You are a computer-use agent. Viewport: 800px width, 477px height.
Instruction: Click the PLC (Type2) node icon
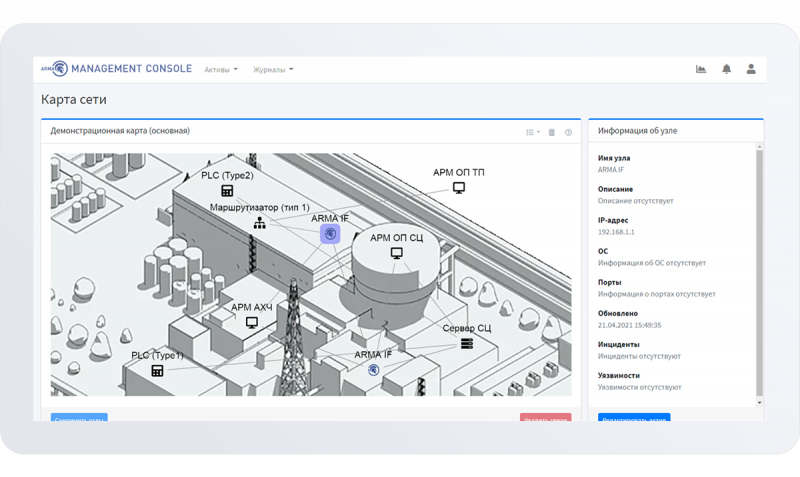[x=227, y=191]
